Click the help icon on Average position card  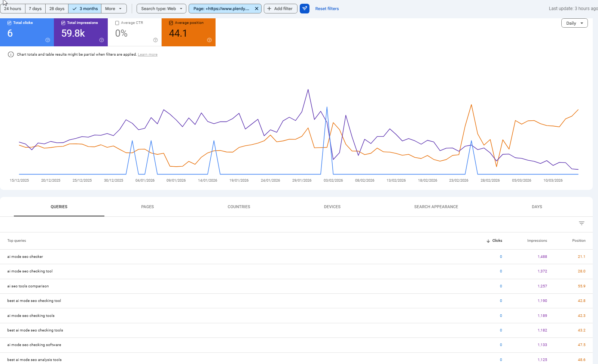click(209, 40)
